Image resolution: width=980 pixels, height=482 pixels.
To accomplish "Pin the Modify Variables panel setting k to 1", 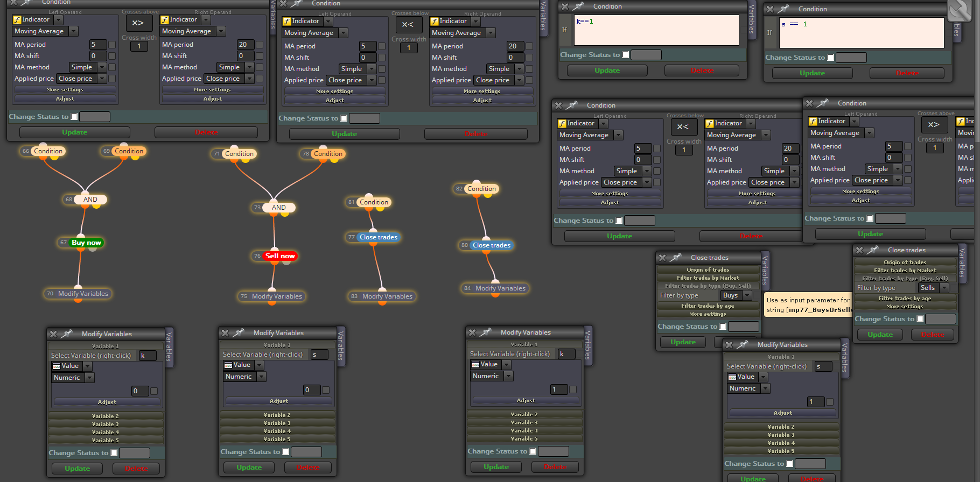I will [x=485, y=332].
